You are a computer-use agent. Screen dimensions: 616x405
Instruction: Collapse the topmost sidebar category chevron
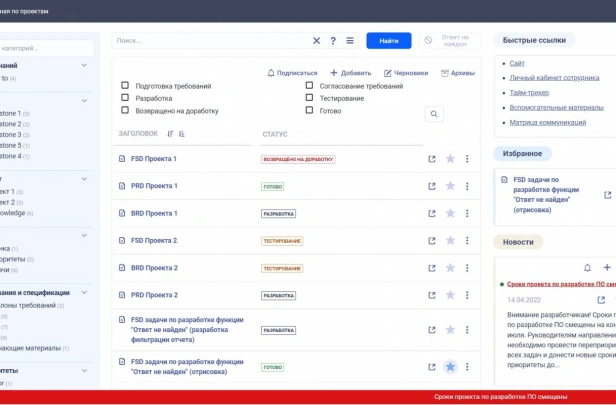(84, 65)
